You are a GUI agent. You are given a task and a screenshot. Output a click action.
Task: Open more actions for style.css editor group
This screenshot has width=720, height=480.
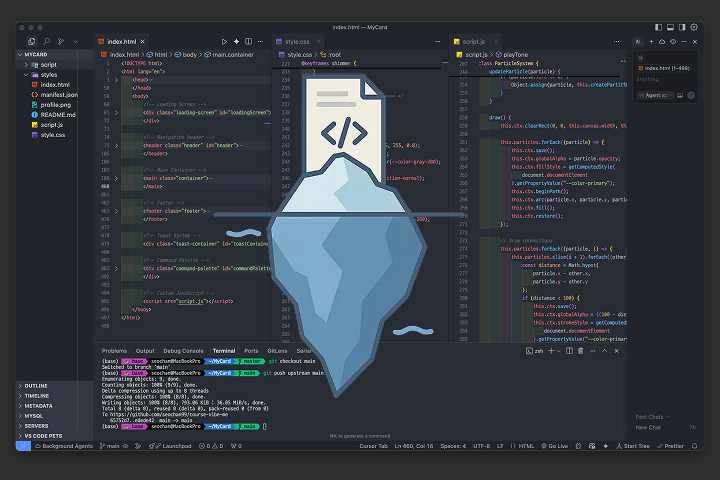tap(438, 41)
